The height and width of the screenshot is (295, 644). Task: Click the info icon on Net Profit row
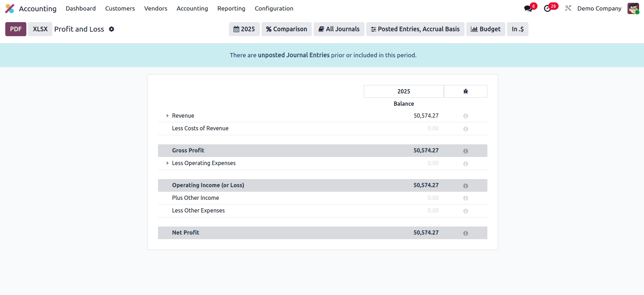tap(466, 233)
